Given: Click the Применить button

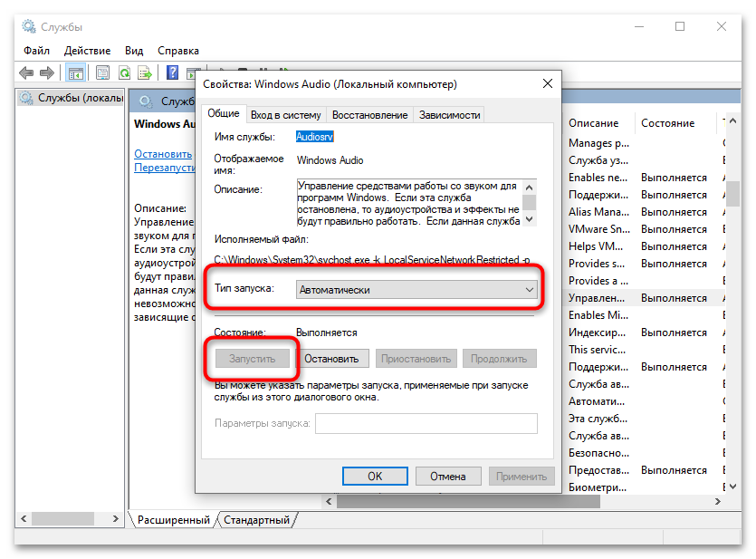Looking at the screenshot, I should pos(522,477).
